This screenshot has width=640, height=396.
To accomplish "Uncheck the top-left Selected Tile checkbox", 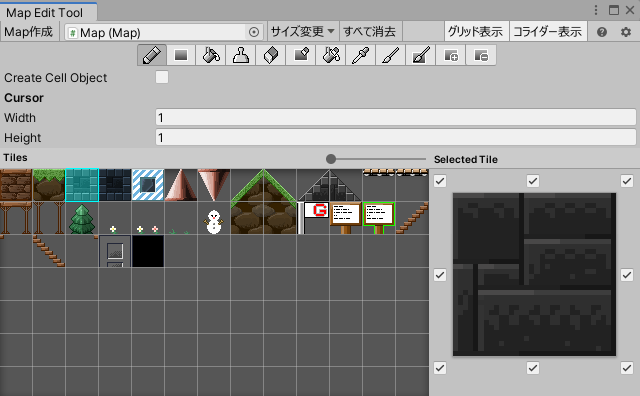I will [x=440, y=181].
